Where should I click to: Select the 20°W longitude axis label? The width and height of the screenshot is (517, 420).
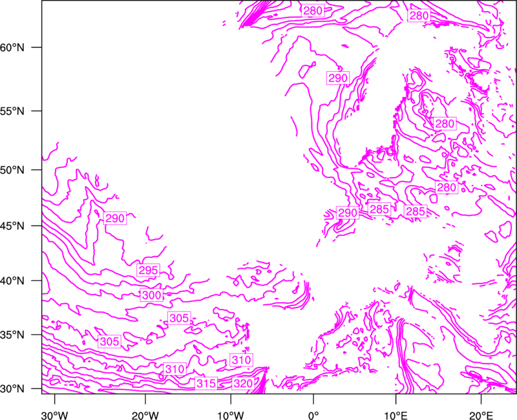tap(145, 415)
